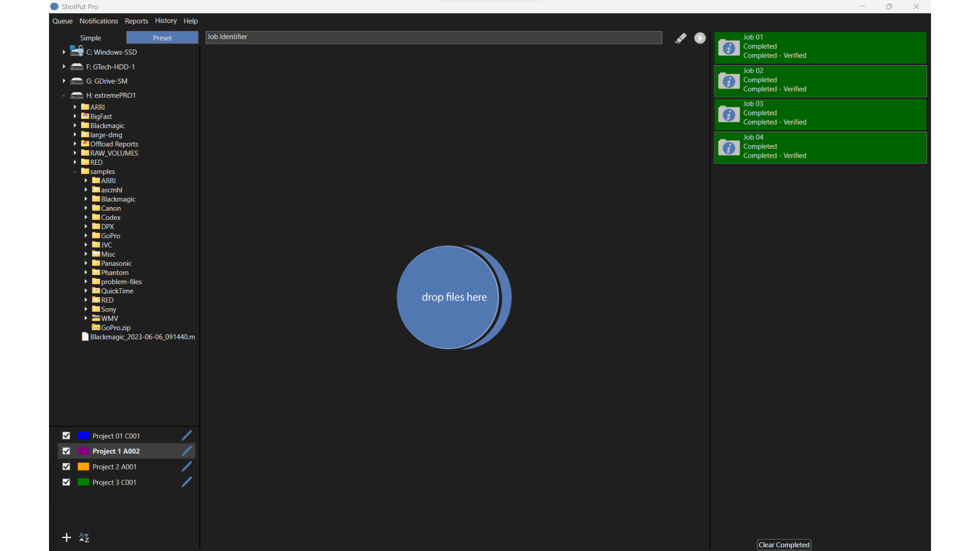The image size is (980, 551).
Task: Click the add new preset plus icon
Action: click(66, 537)
